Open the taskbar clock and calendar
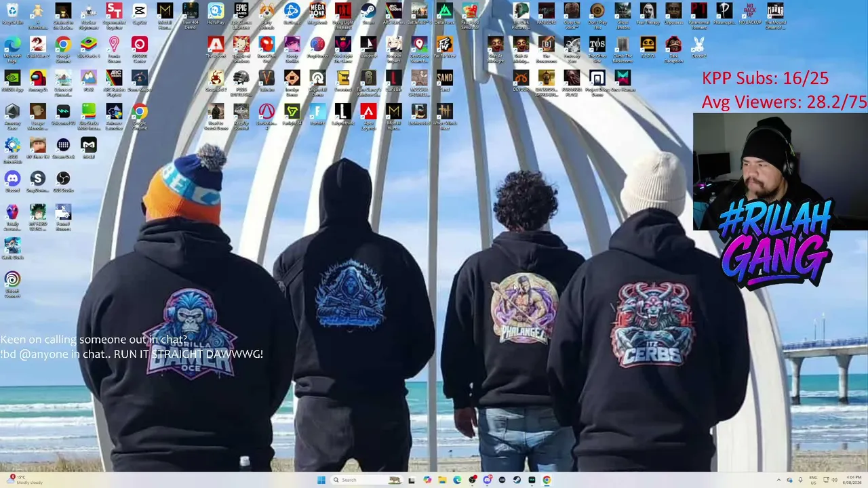Viewport: 868px width, 488px height. (854, 480)
